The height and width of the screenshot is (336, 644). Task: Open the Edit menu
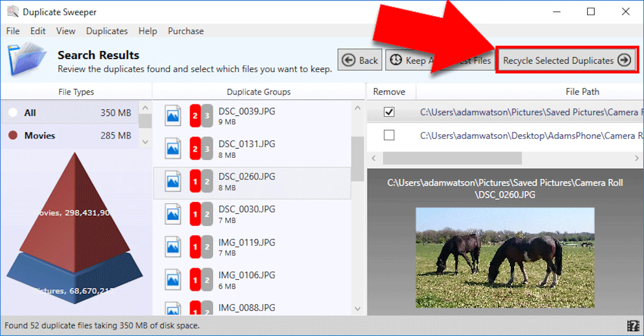(x=38, y=31)
